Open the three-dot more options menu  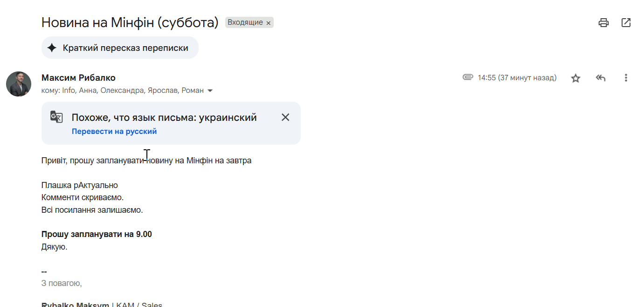pos(626,78)
